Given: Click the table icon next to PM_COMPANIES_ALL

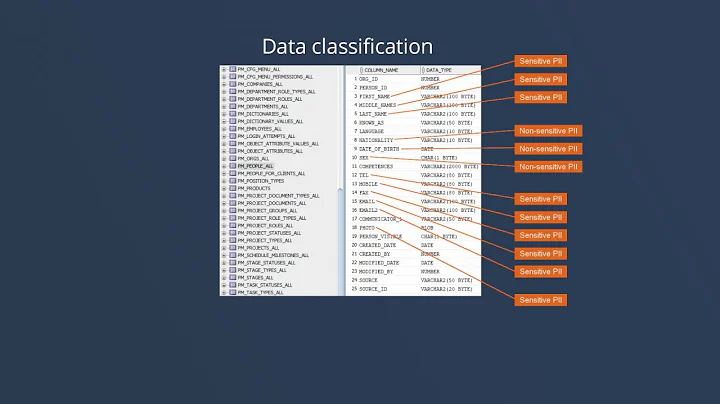Looking at the screenshot, I should (x=233, y=84).
